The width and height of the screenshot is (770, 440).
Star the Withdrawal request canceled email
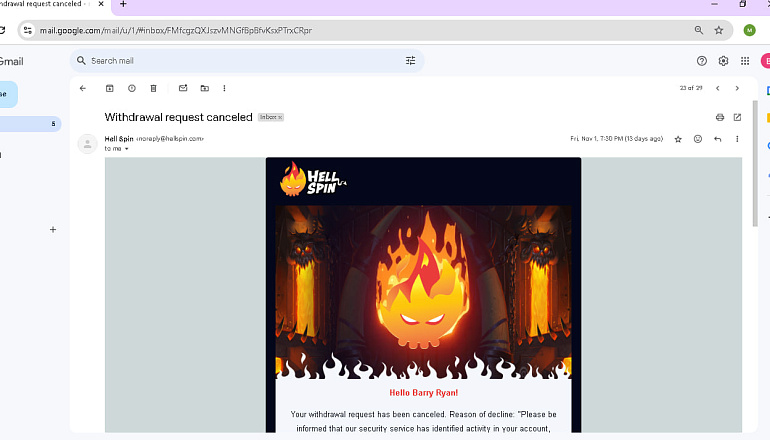coord(678,139)
